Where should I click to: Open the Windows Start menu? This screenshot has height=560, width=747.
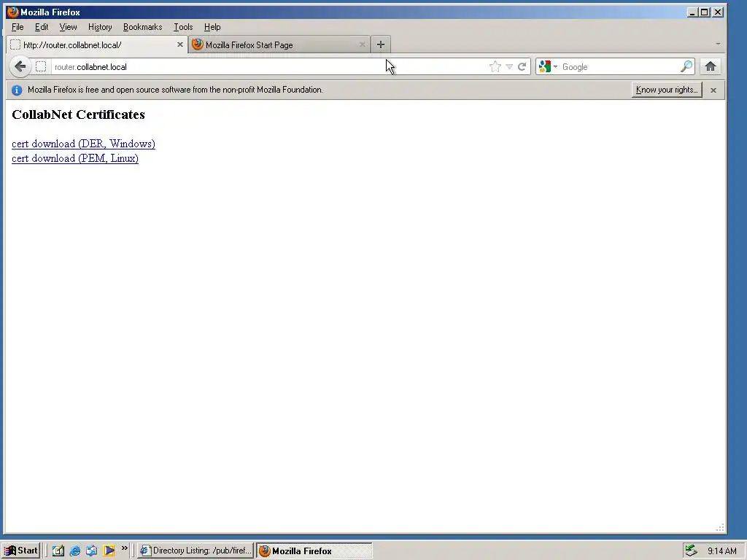pyautogui.click(x=21, y=551)
